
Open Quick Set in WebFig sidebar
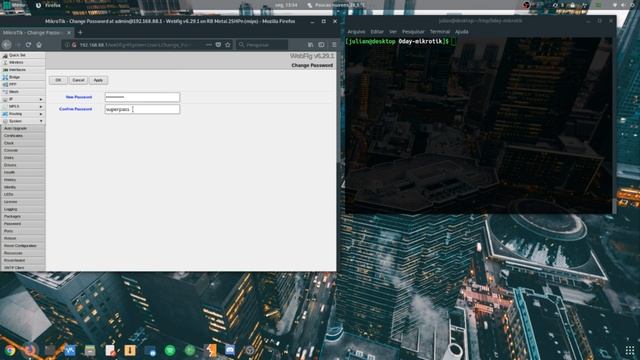coord(22,55)
